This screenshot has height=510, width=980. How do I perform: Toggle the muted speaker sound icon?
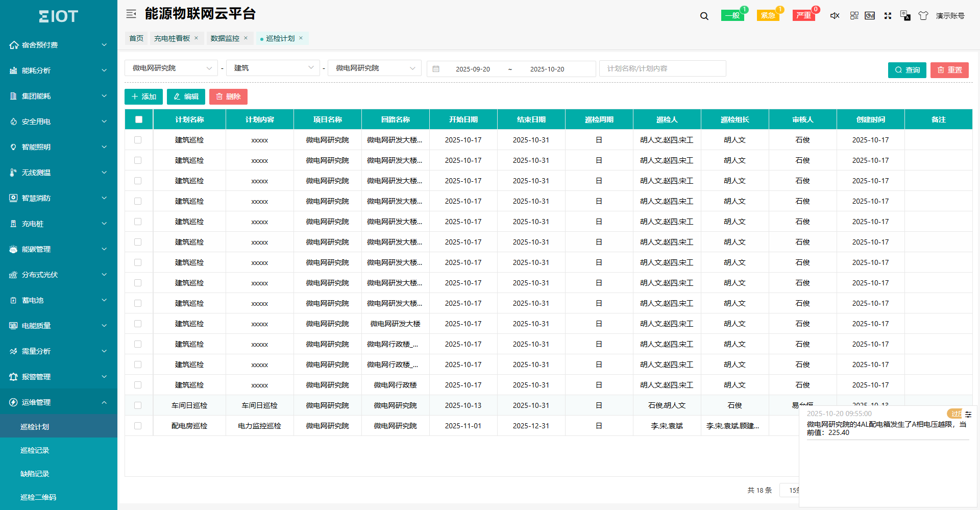pos(835,16)
